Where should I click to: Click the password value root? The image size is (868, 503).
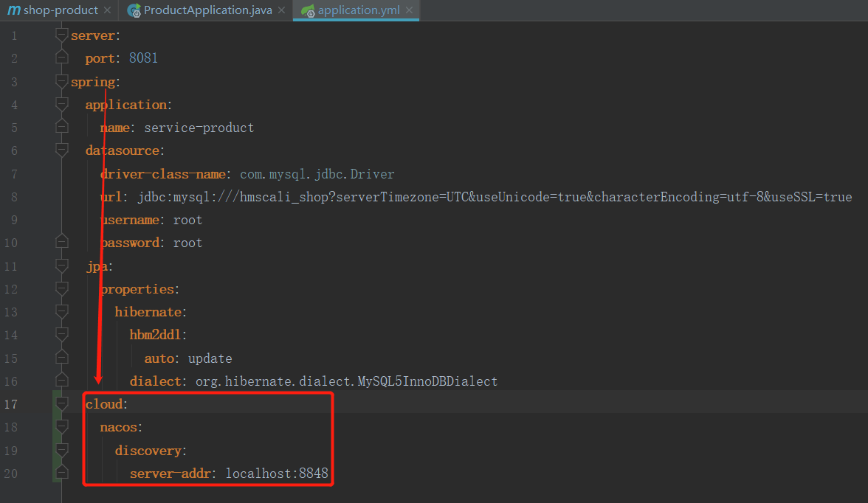coord(187,243)
